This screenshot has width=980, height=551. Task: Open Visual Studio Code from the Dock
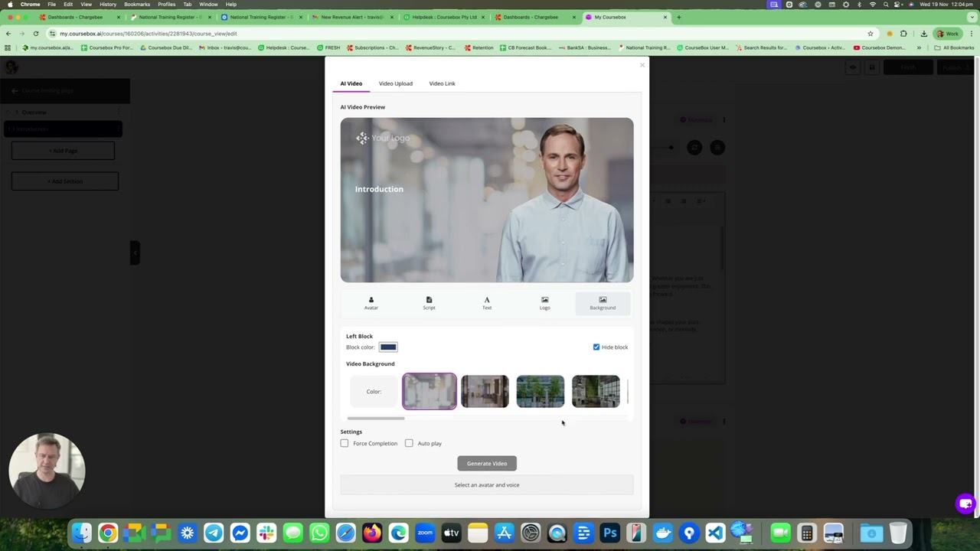point(715,533)
